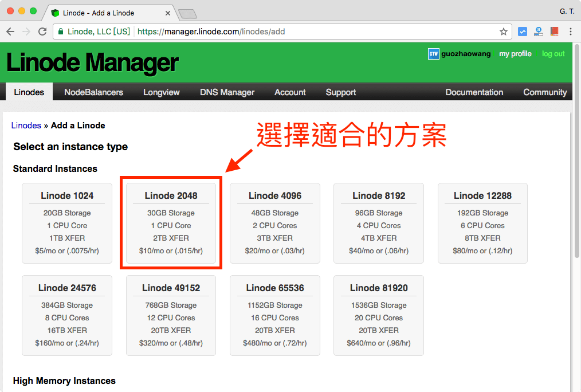Click the blue 'a' dictionary extension icon
The width and height of the screenshot is (581, 392).
coord(538,32)
